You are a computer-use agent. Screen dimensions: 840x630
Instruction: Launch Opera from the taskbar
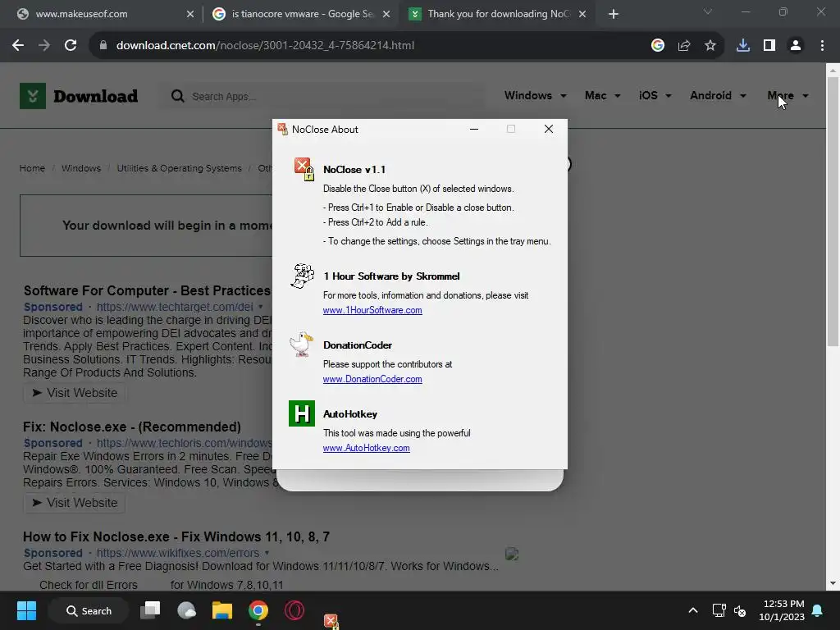(294, 610)
